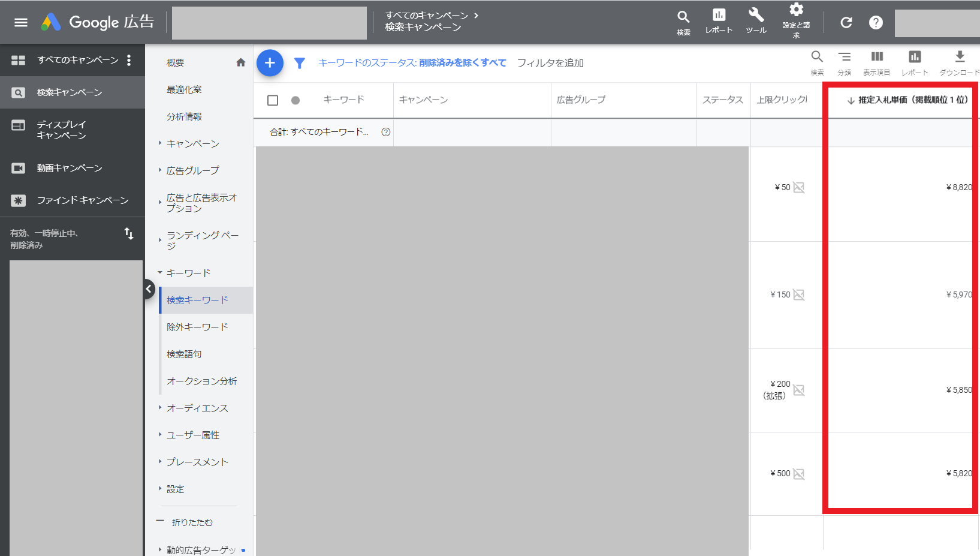
Task: Expand the キャンペーン nav section
Action: [x=160, y=143]
